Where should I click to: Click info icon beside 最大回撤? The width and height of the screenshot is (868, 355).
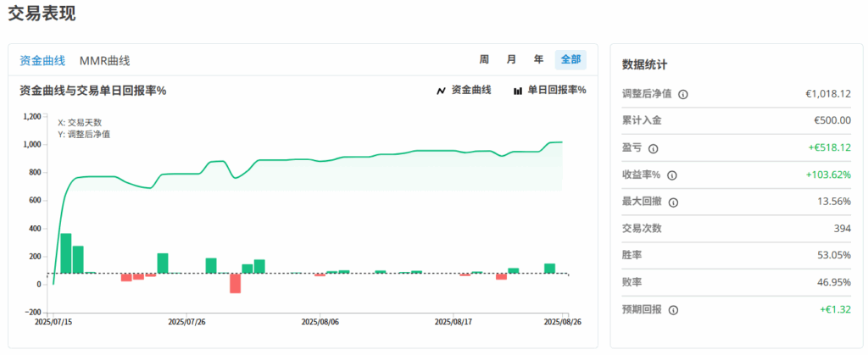coord(674,202)
